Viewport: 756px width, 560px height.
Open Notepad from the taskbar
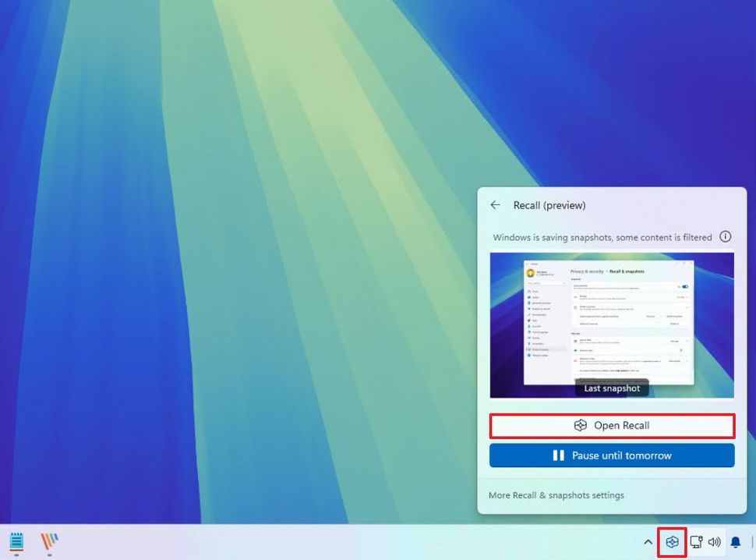pyautogui.click(x=17, y=541)
